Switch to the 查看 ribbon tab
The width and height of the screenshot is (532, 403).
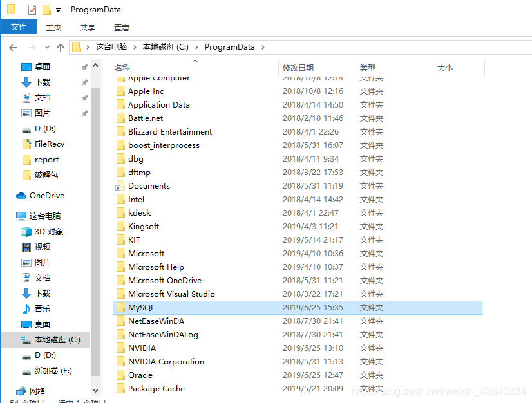pos(122,27)
